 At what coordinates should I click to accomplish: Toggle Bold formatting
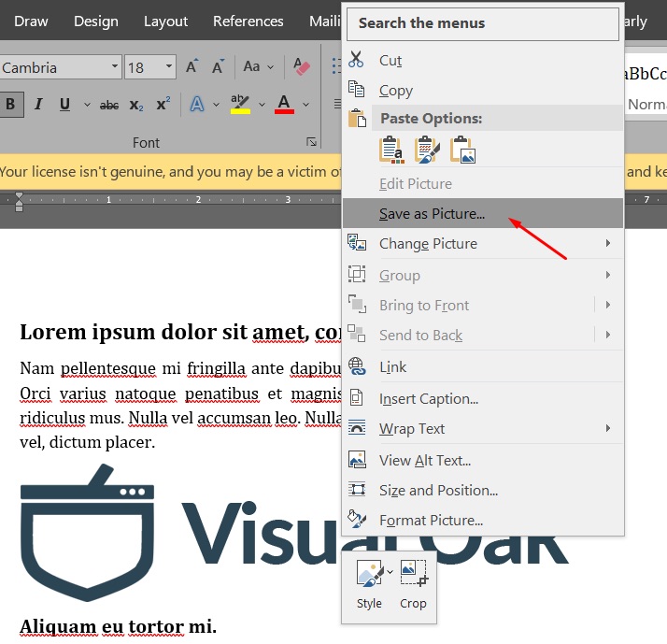tap(11, 104)
